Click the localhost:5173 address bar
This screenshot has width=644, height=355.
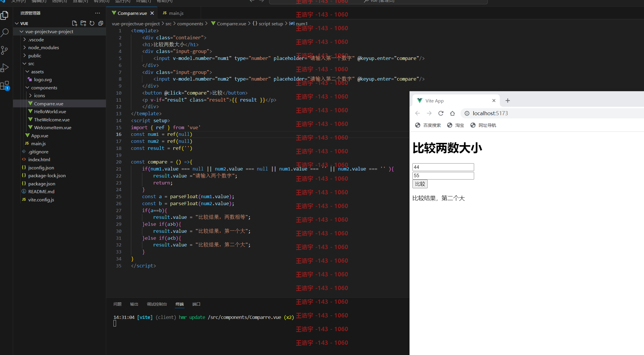point(553,113)
